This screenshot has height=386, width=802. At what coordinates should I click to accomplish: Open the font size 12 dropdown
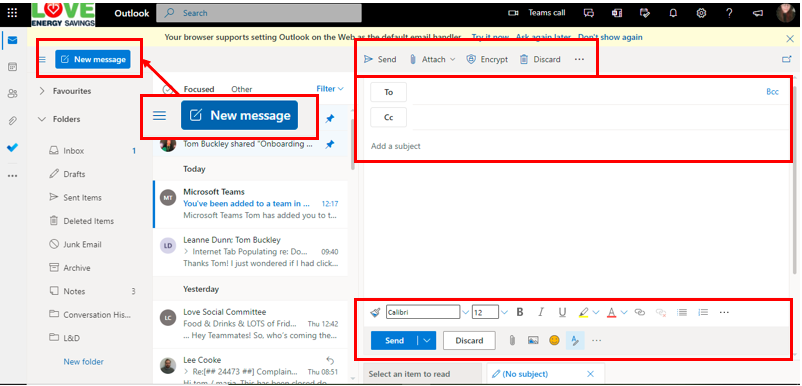(x=504, y=312)
